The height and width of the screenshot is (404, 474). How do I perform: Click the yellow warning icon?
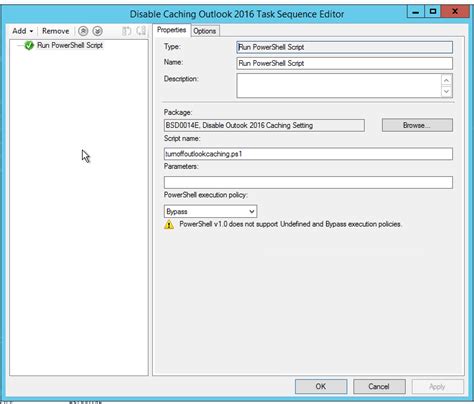[169, 224]
